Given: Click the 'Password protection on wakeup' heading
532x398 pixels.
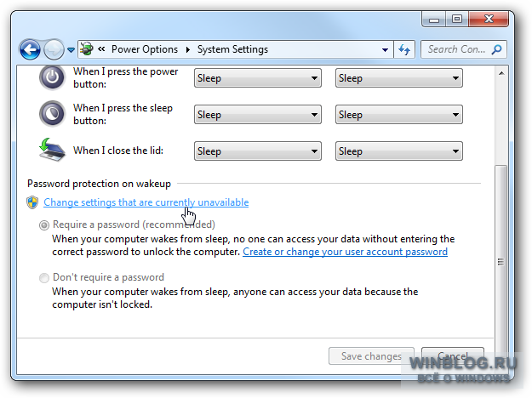Looking at the screenshot, I should click(99, 184).
